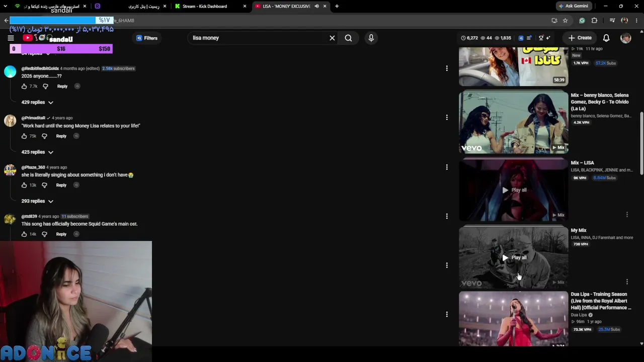Open the Chrome three-dot menu
This screenshot has height=362, width=644.
point(637,21)
